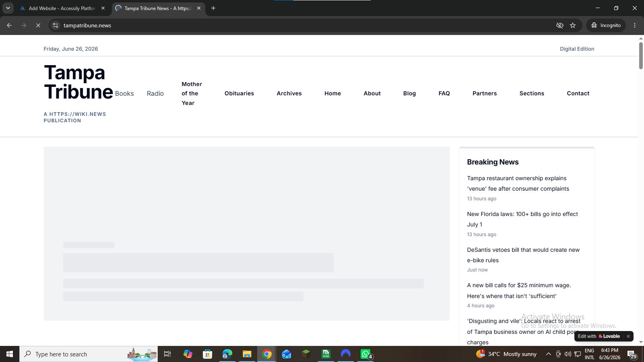Open the Radio nav link

[155, 93]
